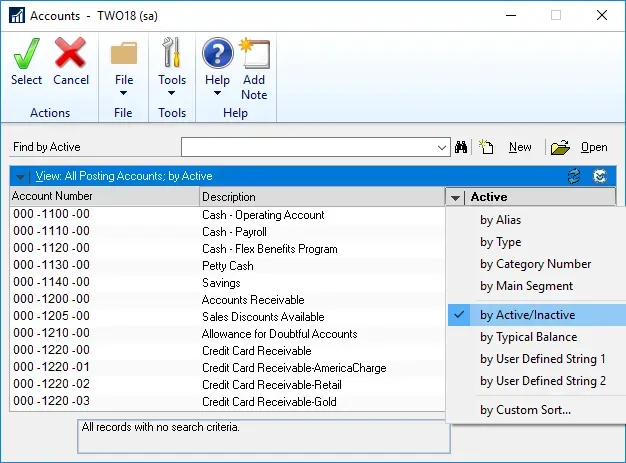Select the Petty Cash account row

[227, 266]
